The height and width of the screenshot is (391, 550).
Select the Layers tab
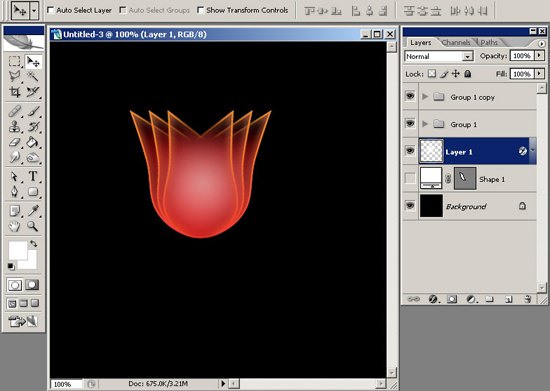421,42
